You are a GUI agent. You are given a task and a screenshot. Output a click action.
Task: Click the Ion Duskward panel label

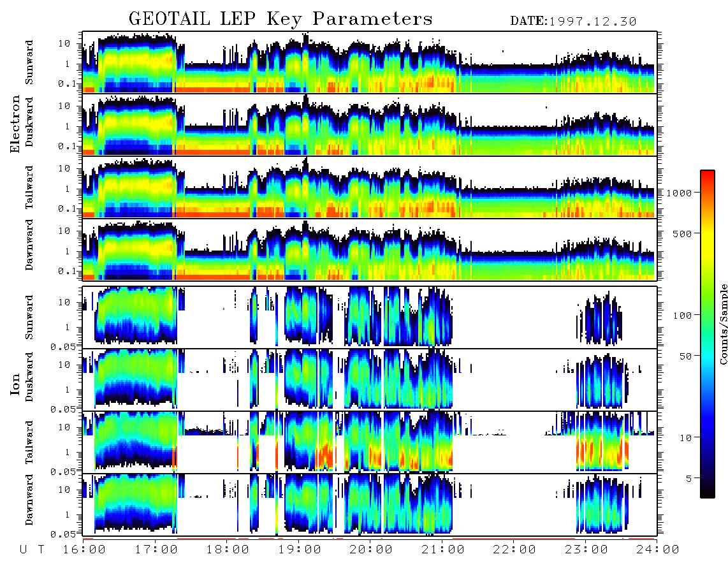coord(29,377)
